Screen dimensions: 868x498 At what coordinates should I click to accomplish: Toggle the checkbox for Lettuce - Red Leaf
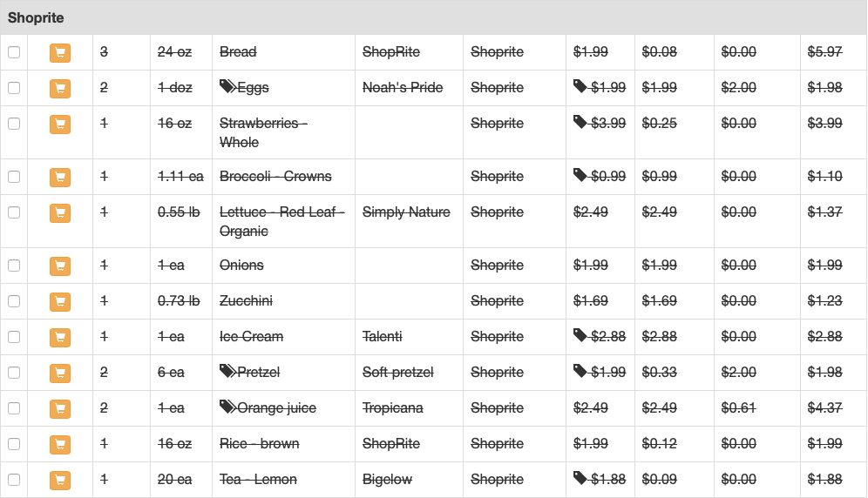tap(14, 212)
